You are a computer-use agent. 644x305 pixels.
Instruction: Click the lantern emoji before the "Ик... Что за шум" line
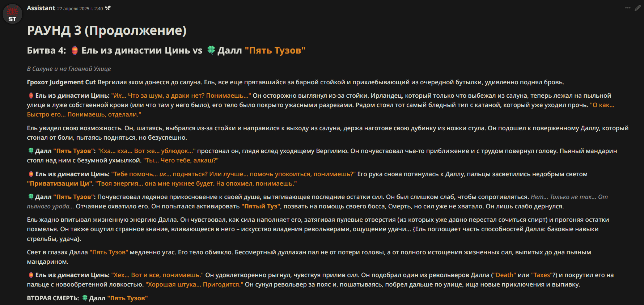[x=31, y=96]
